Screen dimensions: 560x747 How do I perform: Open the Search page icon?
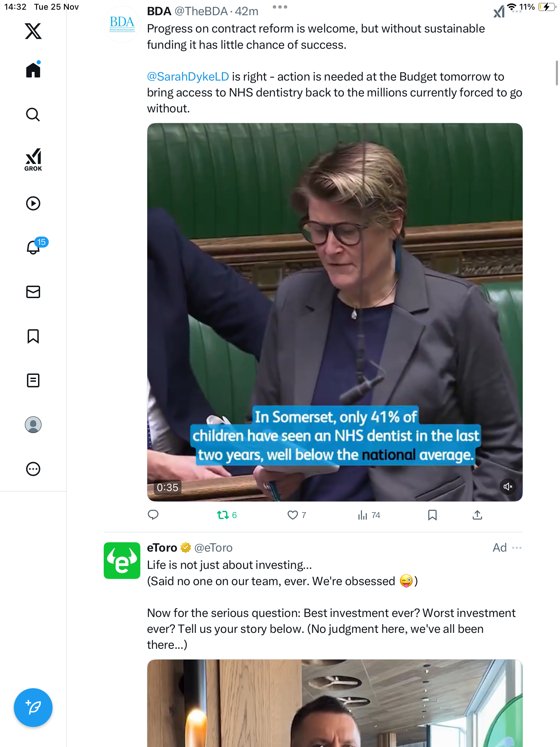(x=33, y=114)
